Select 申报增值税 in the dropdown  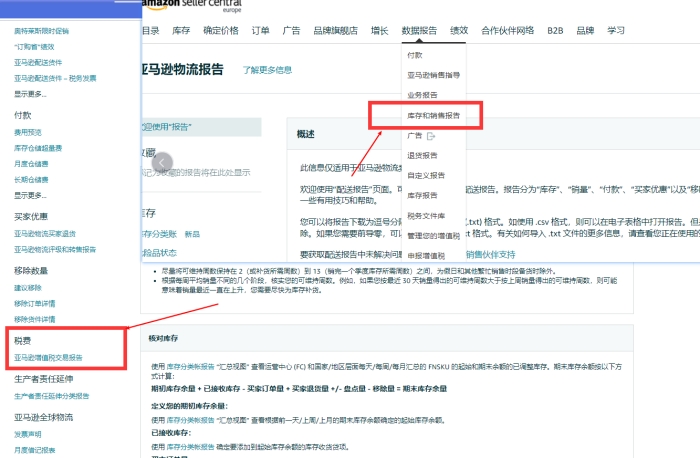[x=426, y=256]
